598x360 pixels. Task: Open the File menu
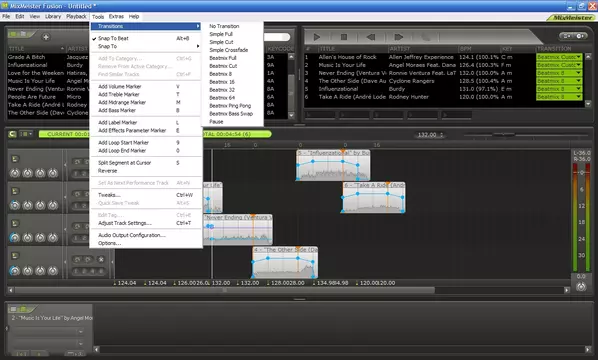[x=6, y=16]
